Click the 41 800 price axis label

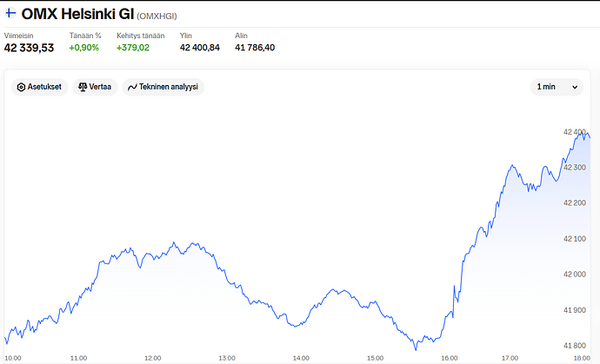pyautogui.click(x=575, y=346)
